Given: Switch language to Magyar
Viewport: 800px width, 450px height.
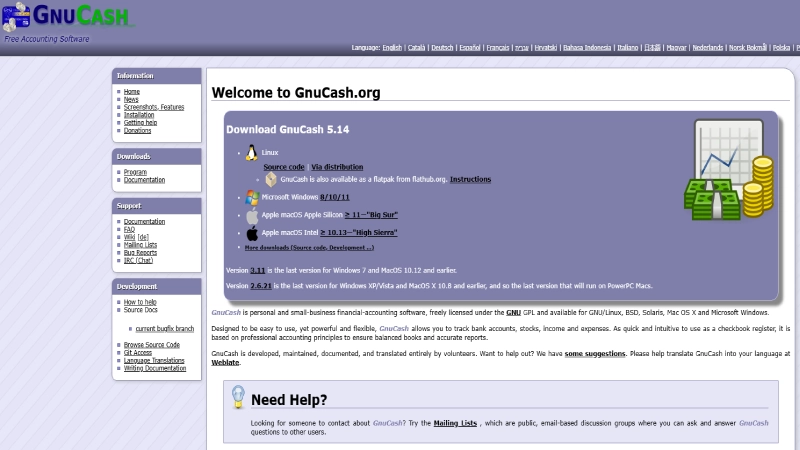Looking at the screenshot, I should coord(676,47).
